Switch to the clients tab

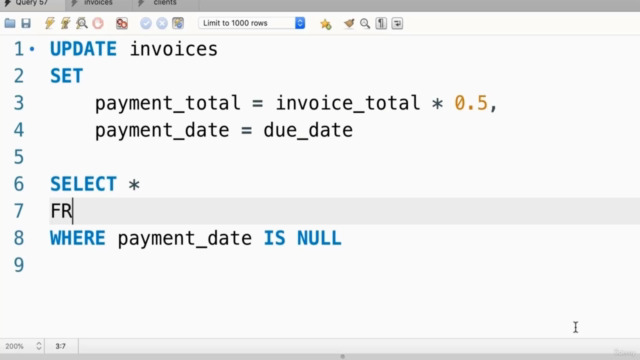(165, 3)
